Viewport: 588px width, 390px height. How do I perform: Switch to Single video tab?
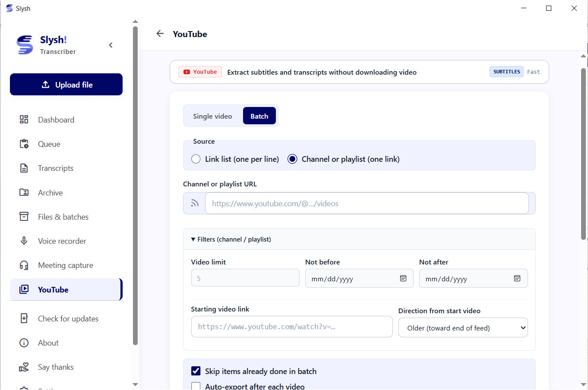tap(212, 116)
